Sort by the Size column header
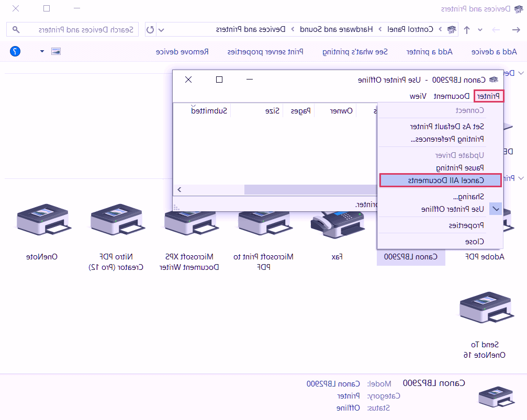Viewport: 527px width, 420px height. (x=272, y=111)
